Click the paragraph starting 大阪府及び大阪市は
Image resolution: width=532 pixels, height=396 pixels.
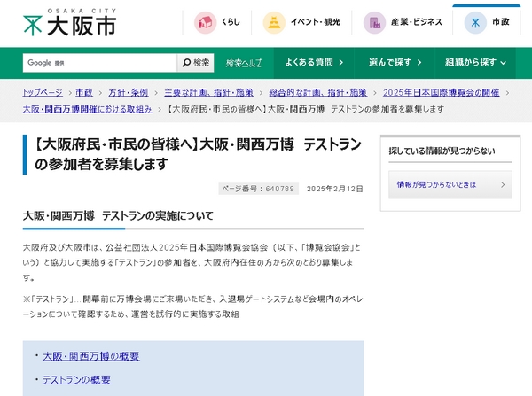point(192,262)
